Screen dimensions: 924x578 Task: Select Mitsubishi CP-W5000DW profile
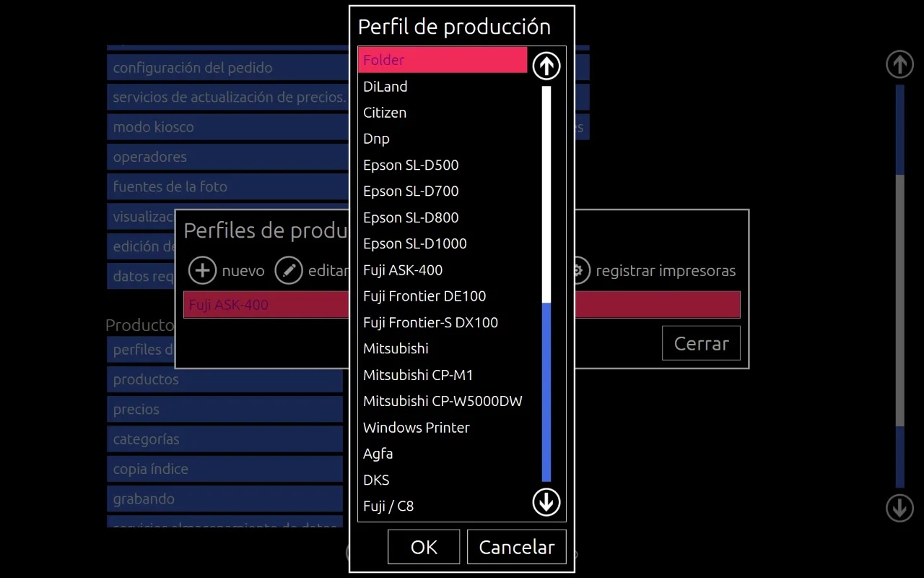(x=443, y=401)
